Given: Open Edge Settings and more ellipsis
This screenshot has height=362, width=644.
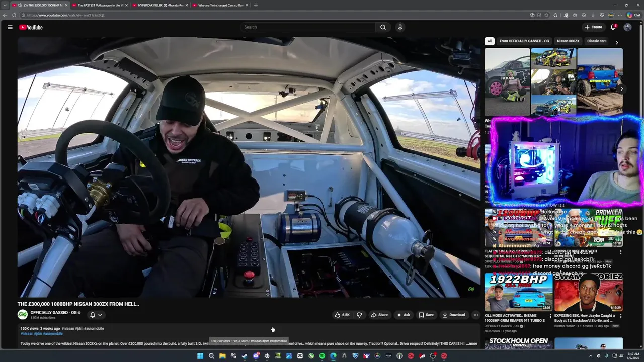Looking at the screenshot, I should (620, 15).
